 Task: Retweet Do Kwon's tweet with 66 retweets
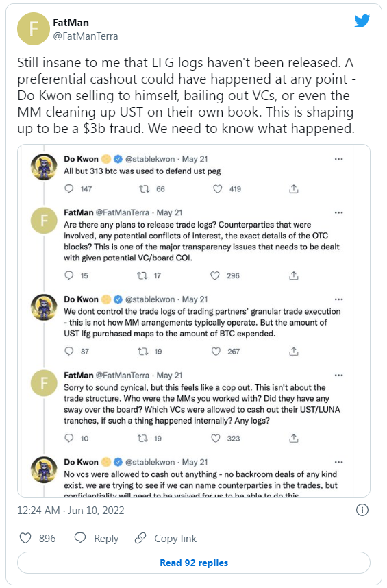click(x=145, y=188)
